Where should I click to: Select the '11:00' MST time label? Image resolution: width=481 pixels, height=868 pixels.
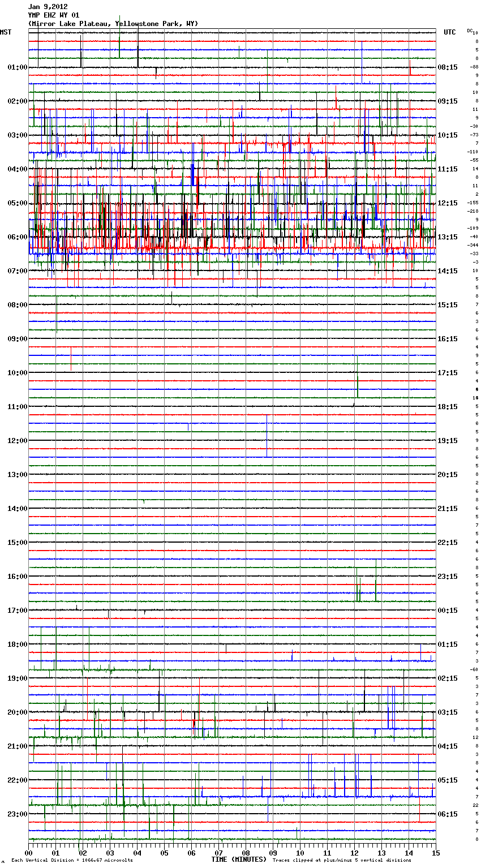click(x=18, y=407)
